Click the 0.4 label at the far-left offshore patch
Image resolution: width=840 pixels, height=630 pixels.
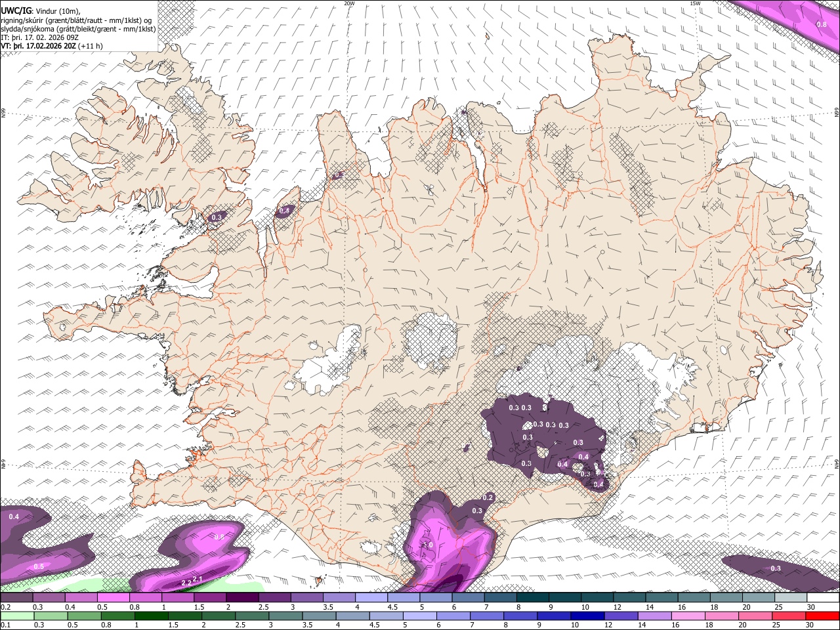coord(14,516)
